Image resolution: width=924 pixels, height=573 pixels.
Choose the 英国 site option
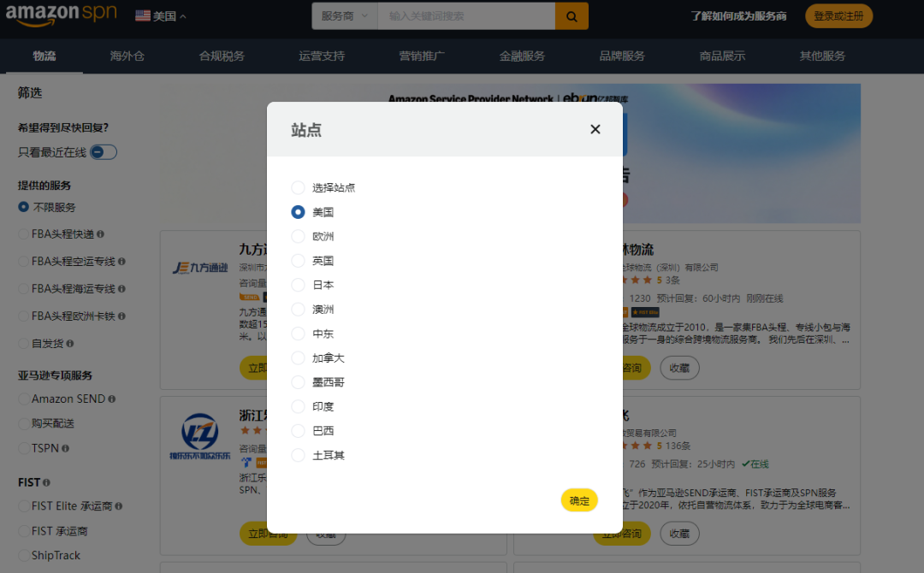click(x=299, y=260)
